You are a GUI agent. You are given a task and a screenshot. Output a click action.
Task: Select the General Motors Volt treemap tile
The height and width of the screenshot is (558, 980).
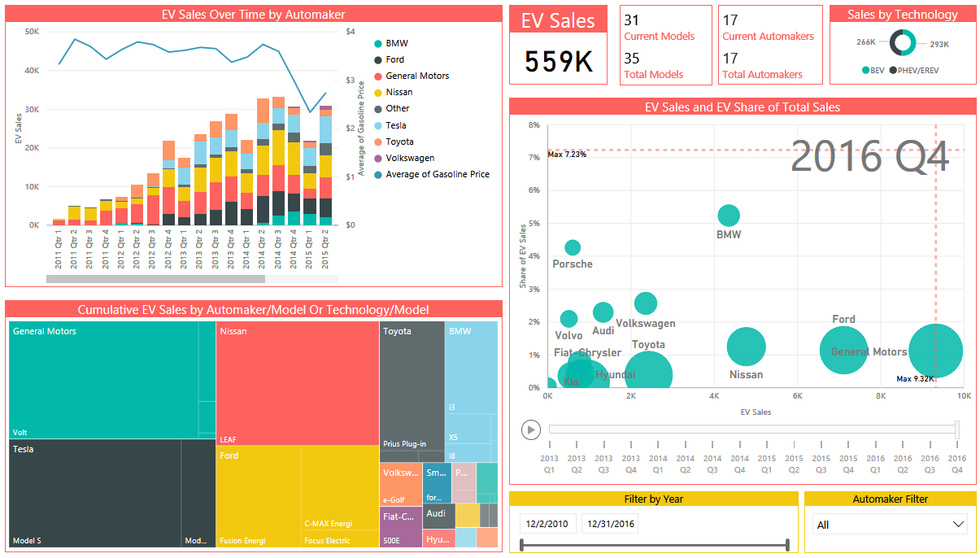tap(103, 380)
